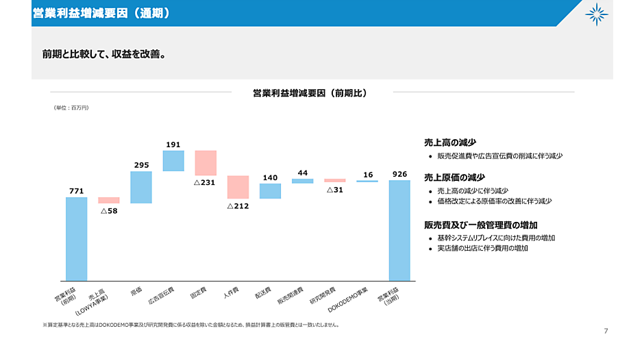Click the heading 売上高の減少

(449, 142)
